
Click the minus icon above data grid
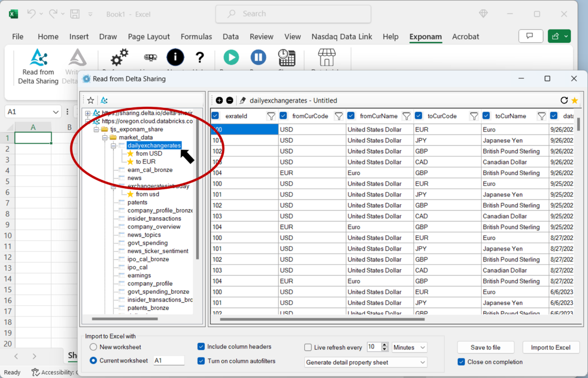pos(230,101)
